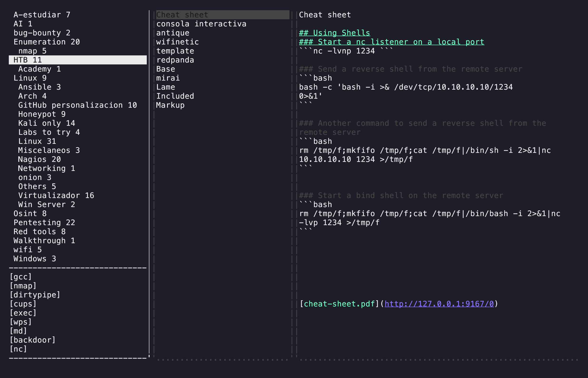The height and width of the screenshot is (378, 588).
Task: Click the Using Shells heading
Action: (x=334, y=33)
